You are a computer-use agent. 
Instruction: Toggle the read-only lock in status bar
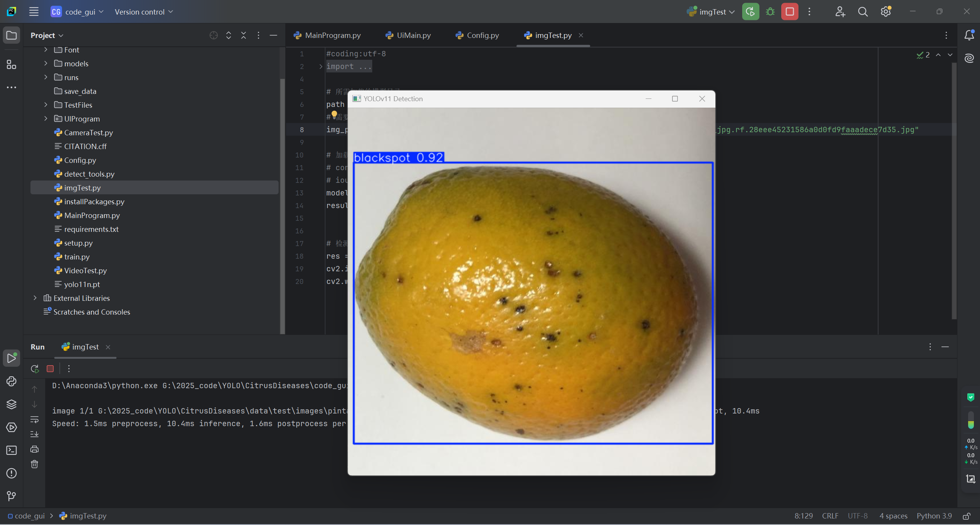coord(967,516)
